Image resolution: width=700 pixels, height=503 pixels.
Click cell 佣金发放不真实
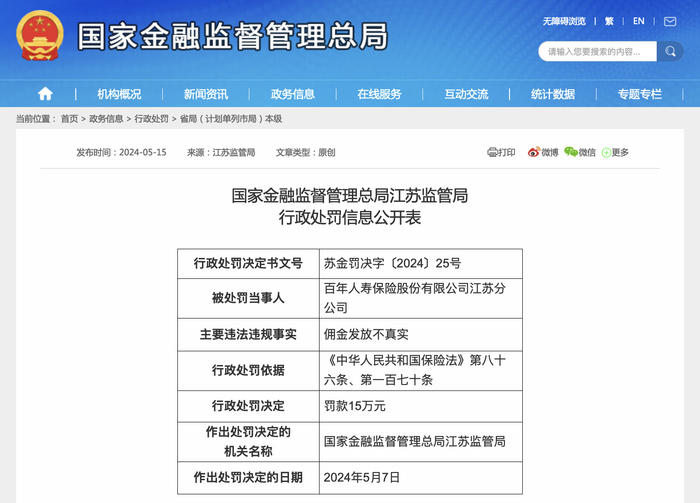[421, 335]
